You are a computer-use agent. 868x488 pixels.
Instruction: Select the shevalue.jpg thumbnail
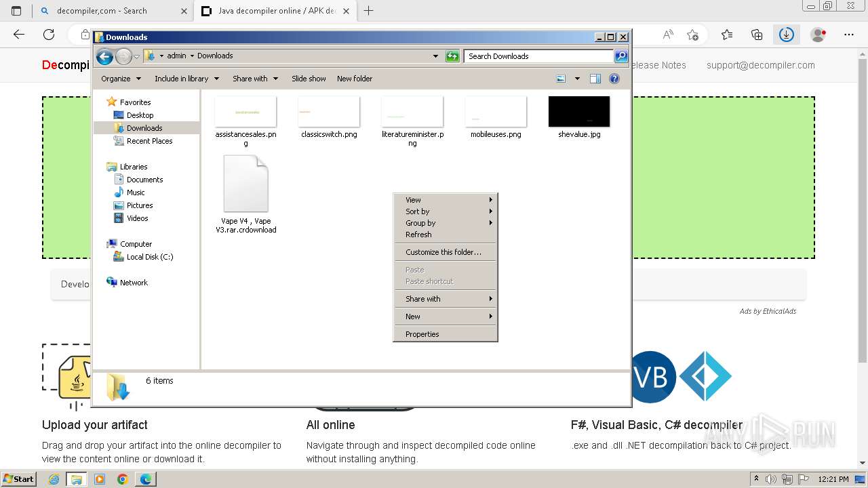coord(579,112)
